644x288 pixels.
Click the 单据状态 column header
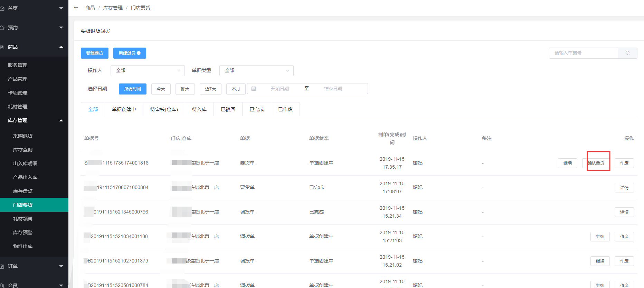(319, 138)
